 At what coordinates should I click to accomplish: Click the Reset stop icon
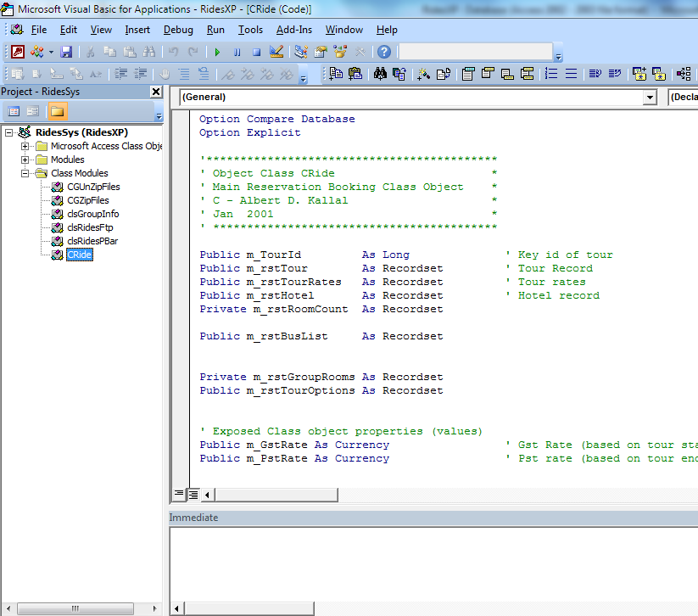point(256,52)
